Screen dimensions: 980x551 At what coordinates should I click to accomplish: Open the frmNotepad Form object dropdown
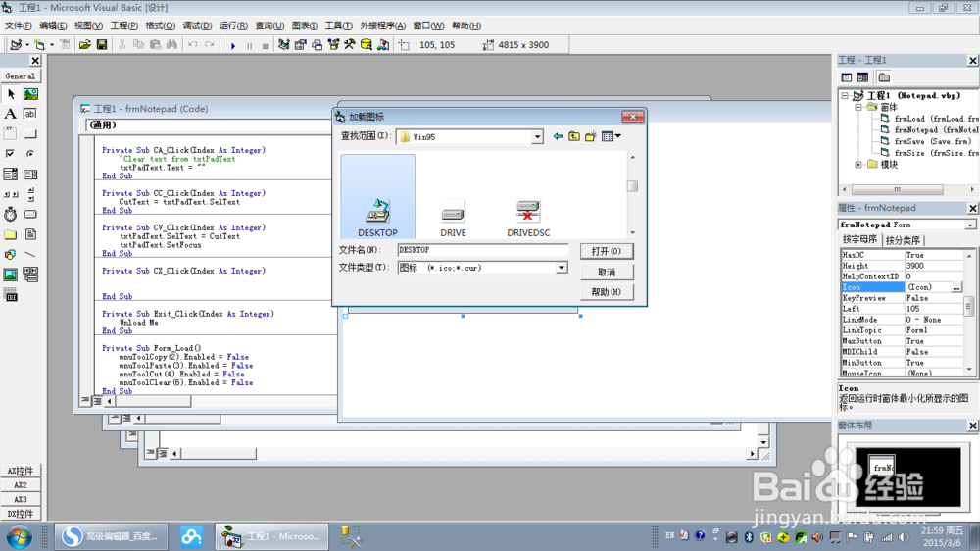click(970, 225)
